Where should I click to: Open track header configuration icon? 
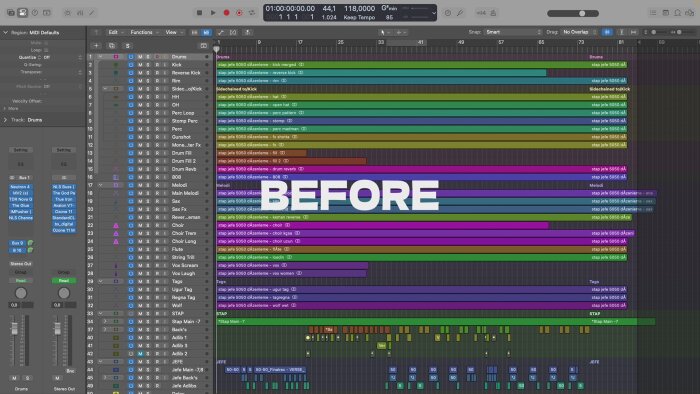(x=204, y=46)
